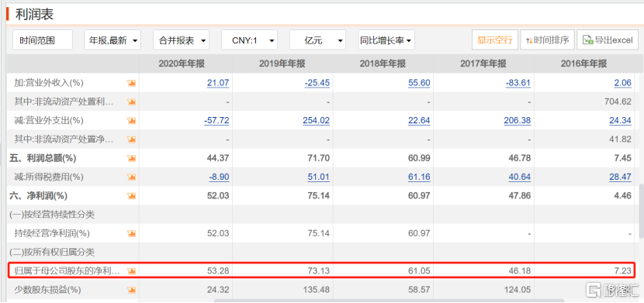Open the 年报,最新 report type dropdown
This screenshot has height=303, width=644.
(x=113, y=40)
